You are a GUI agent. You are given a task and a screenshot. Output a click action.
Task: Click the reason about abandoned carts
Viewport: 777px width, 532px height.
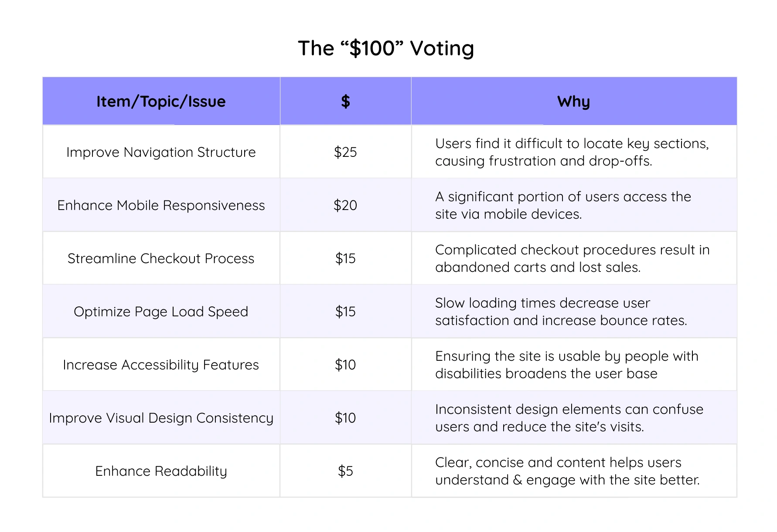tap(572, 258)
